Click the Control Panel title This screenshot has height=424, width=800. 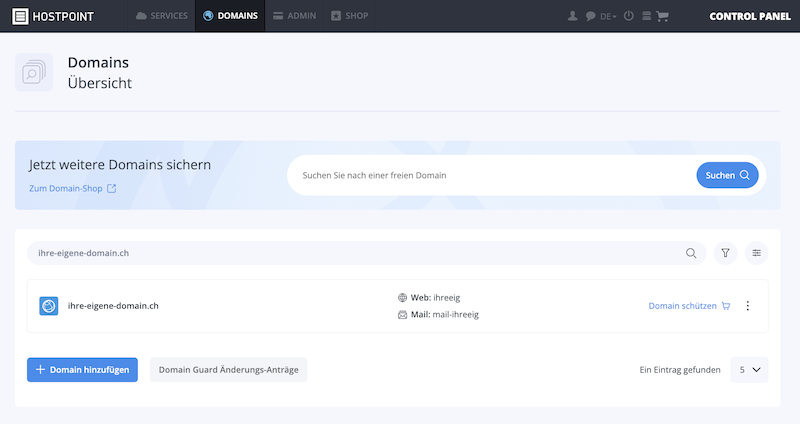click(x=749, y=16)
